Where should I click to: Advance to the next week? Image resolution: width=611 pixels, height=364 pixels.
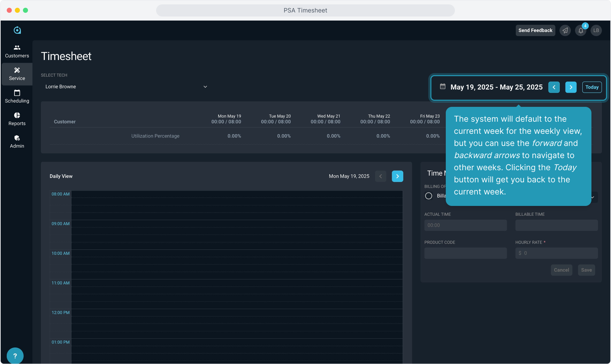571,87
